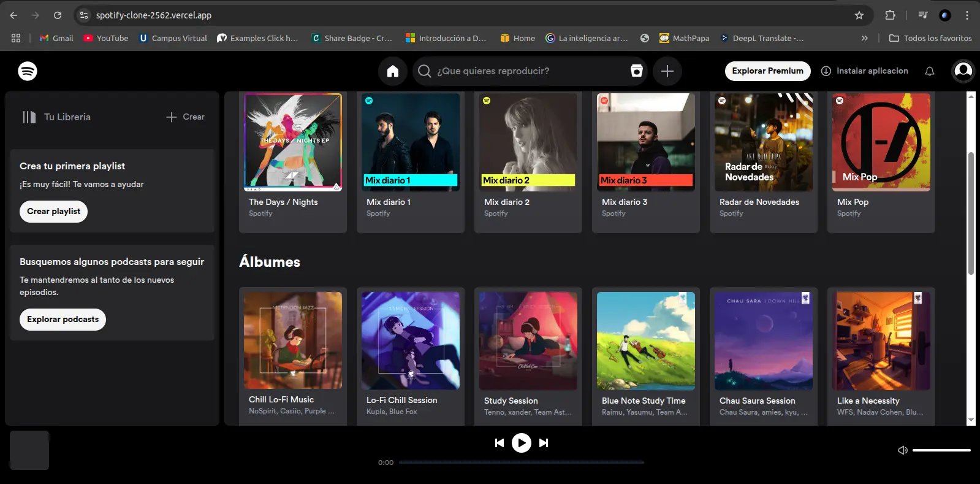Go forward in browser history

point(36,15)
